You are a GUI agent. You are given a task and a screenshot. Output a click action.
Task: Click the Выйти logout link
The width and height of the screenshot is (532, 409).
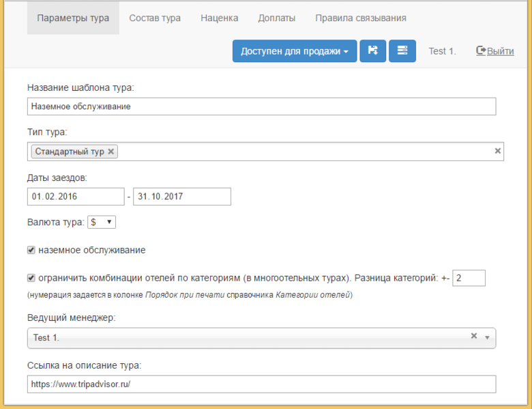(x=495, y=51)
